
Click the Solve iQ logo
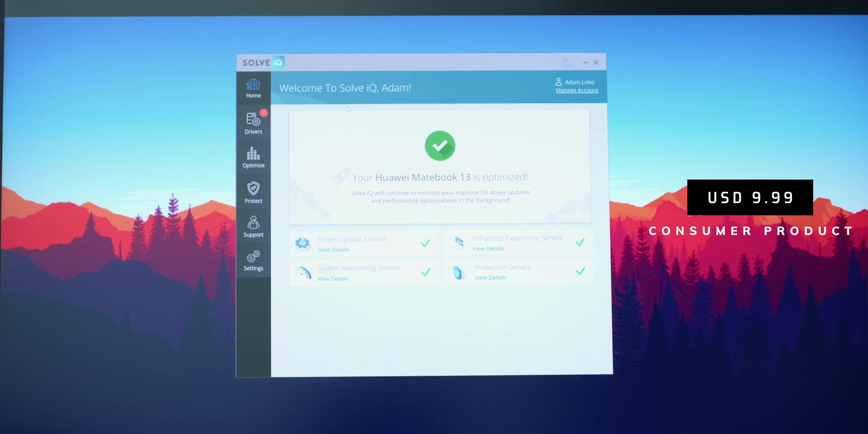click(x=263, y=62)
